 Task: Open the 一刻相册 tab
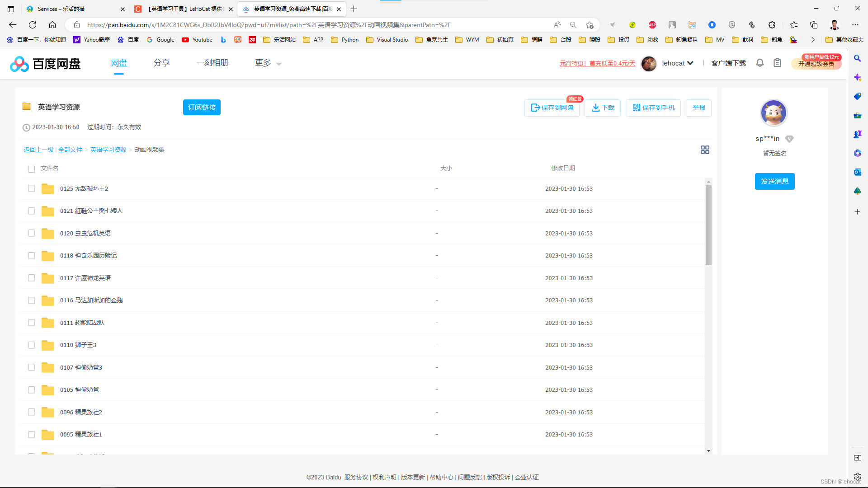pos(212,63)
